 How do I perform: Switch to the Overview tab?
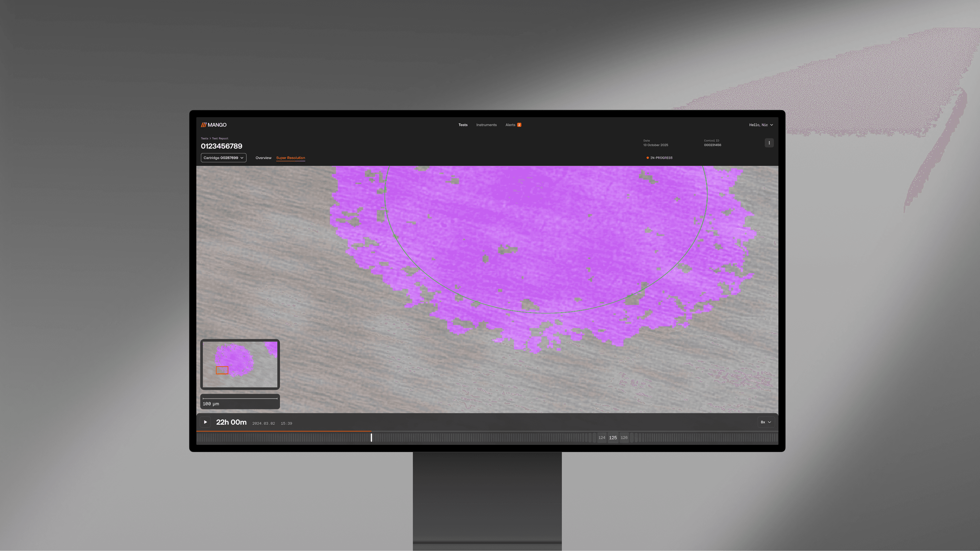coord(263,158)
